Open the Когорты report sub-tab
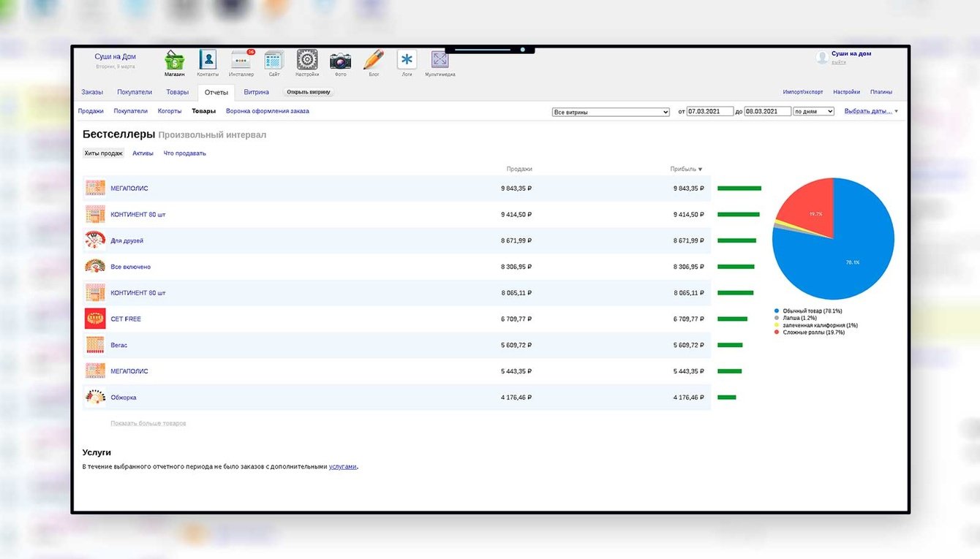This screenshot has height=559, width=980. pos(170,111)
